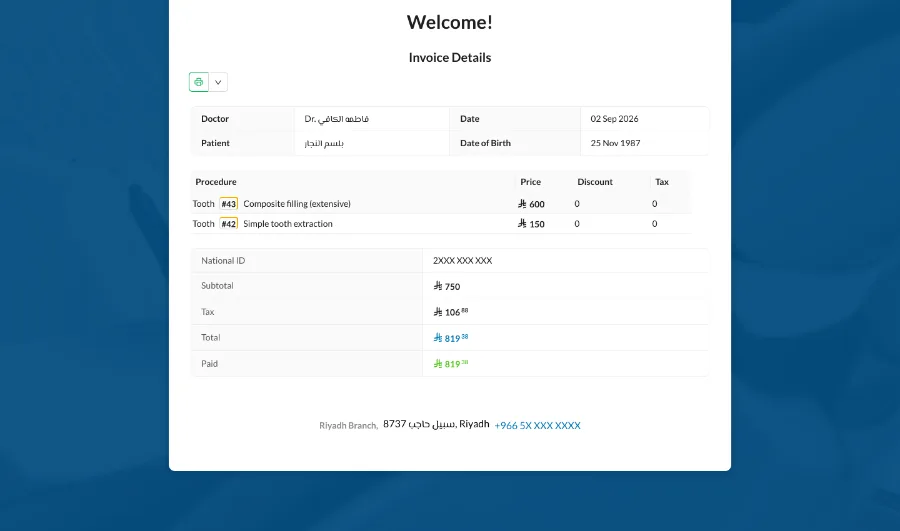This screenshot has width=900, height=531.
Task: Click the green print invoice icon
Action: tap(199, 82)
